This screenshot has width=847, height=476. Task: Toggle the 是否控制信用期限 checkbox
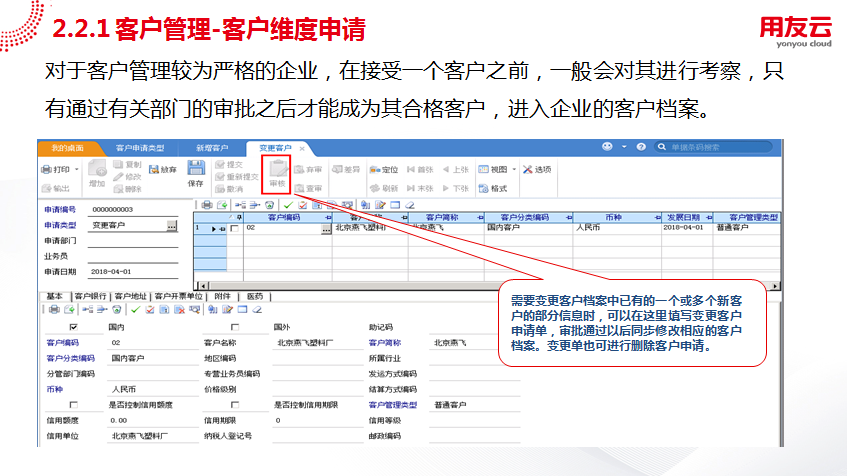coord(234,405)
